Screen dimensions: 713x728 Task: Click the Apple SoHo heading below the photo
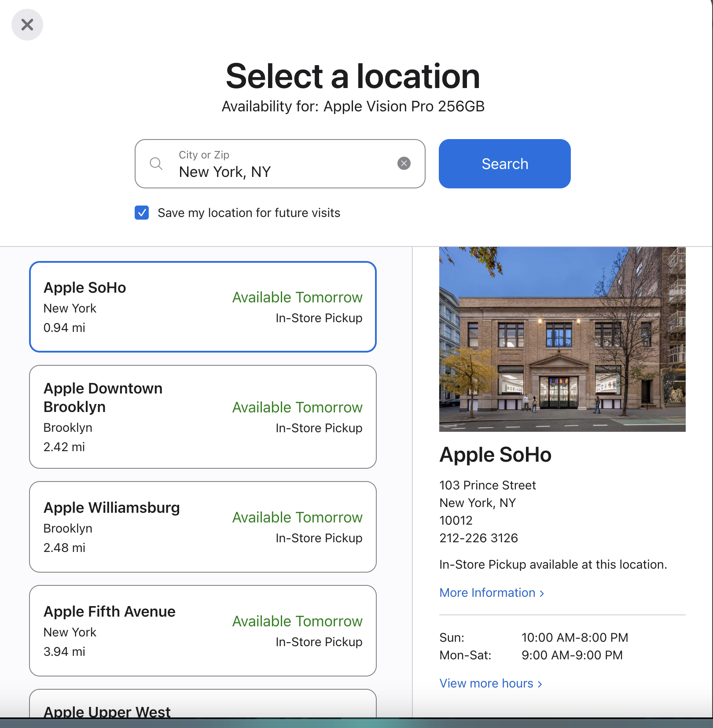tap(496, 455)
